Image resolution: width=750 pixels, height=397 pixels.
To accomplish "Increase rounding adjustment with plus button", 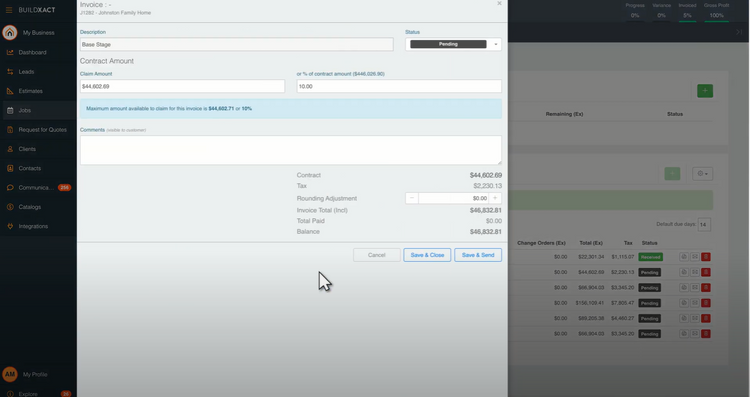I will pos(495,198).
